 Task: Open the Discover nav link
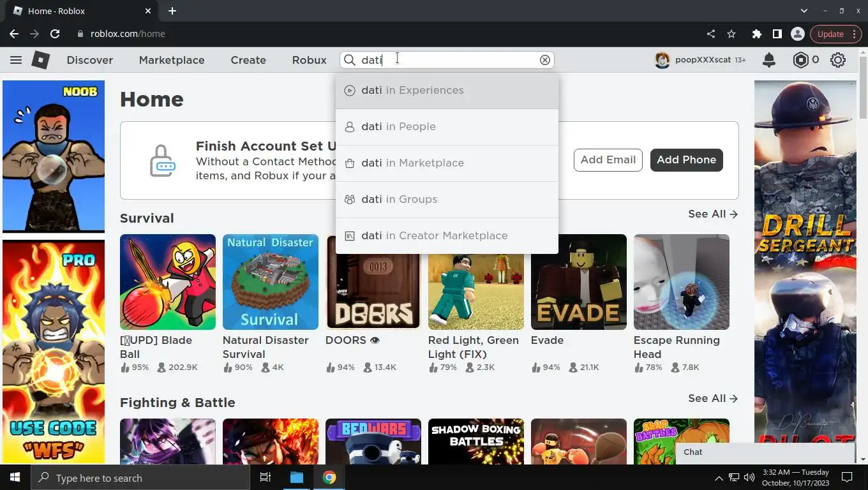point(90,60)
